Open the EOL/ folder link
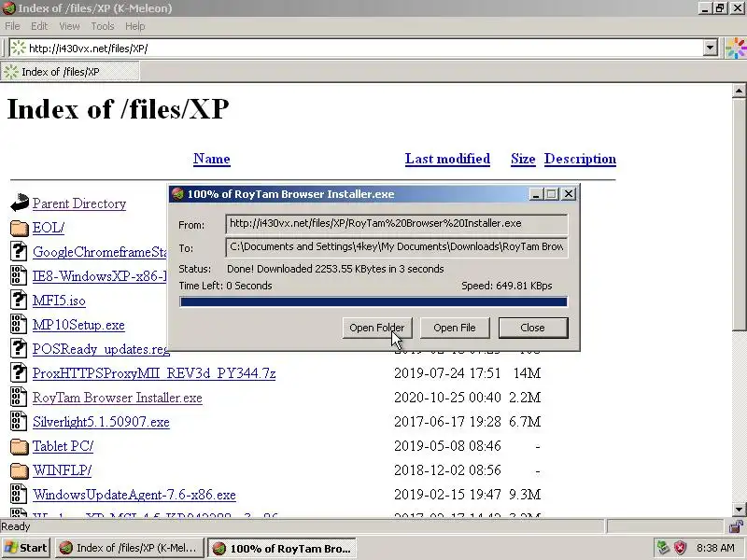The height and width of the screenshot is (560, 747). click(49, 228)
